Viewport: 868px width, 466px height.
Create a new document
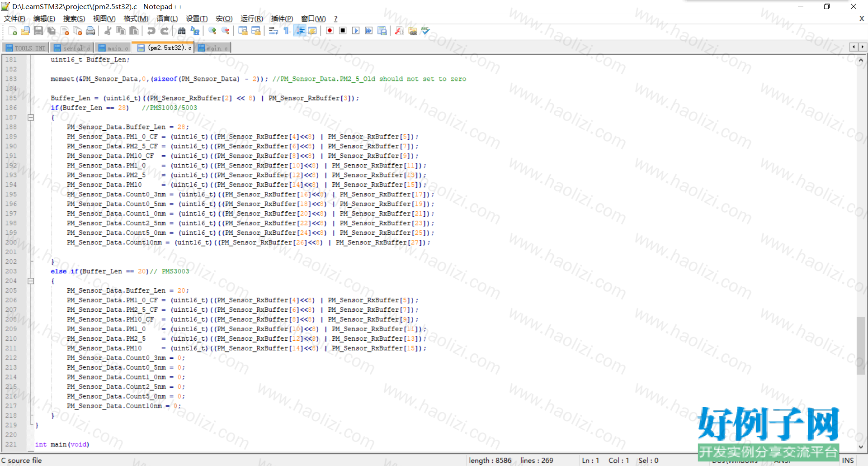13,31
